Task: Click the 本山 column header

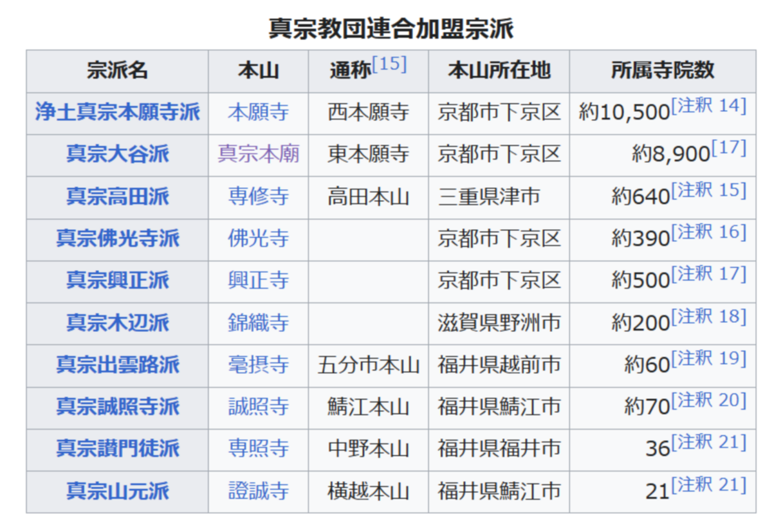Action: (258, 70)
